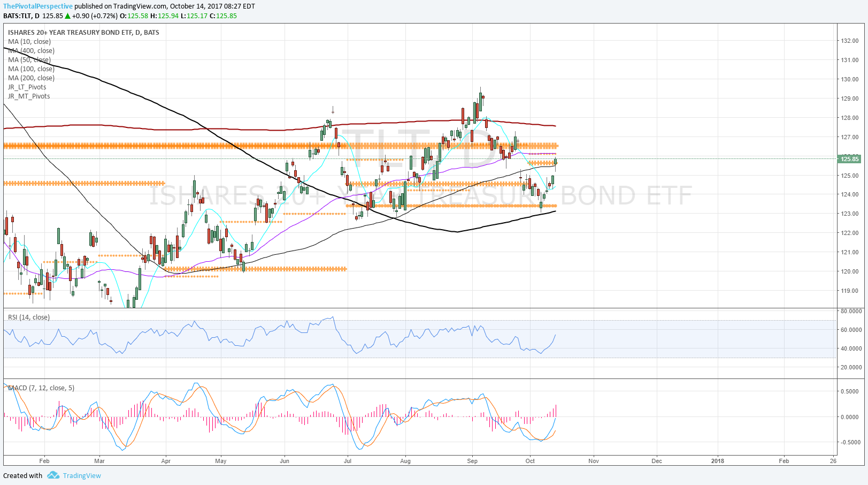This screenshot has width=868, height=485.
Task: Click the 40.0000 RSI scale label
Action: [x=851, y=348]
